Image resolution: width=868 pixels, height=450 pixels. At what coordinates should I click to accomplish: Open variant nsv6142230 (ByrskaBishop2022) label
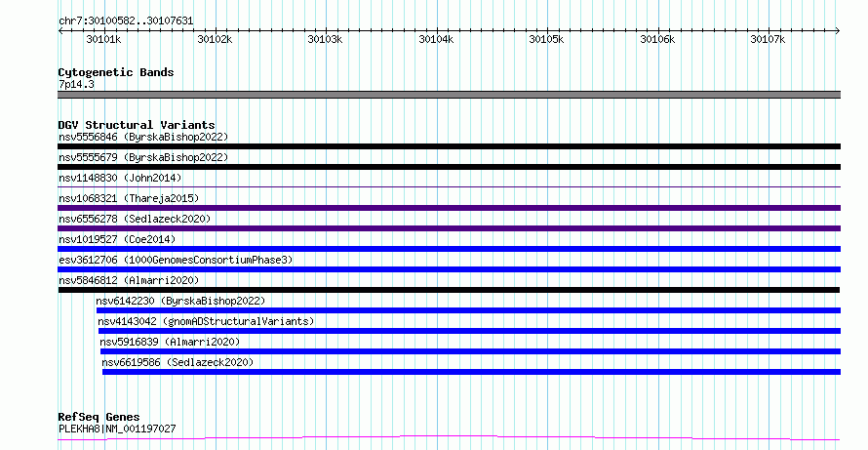pyautogui.click(x=180, y=301)
